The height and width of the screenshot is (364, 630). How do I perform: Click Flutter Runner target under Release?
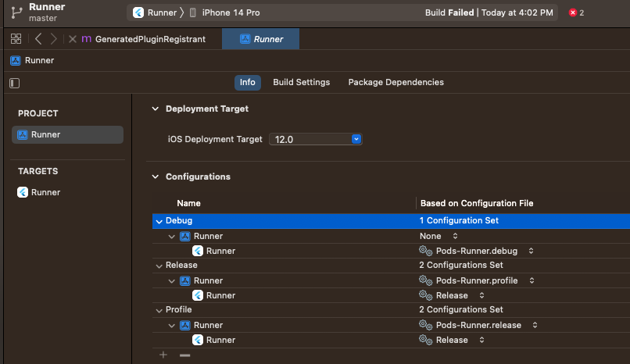[x=213, y=295]
